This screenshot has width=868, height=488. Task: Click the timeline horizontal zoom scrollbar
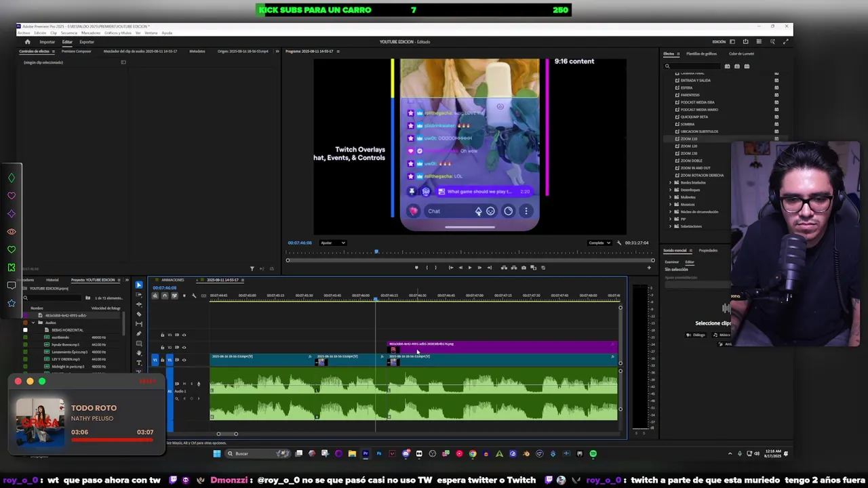pyautogui.click(x=227, y=434)
